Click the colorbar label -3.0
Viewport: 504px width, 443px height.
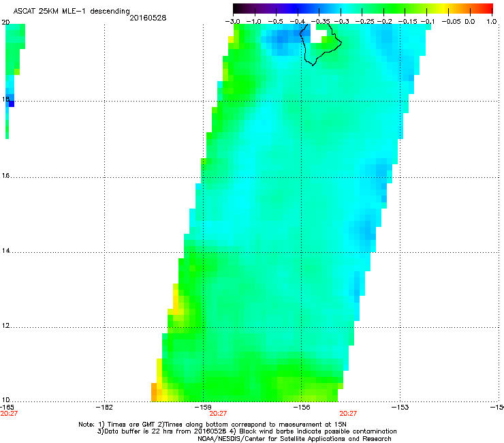click(232, 22)
